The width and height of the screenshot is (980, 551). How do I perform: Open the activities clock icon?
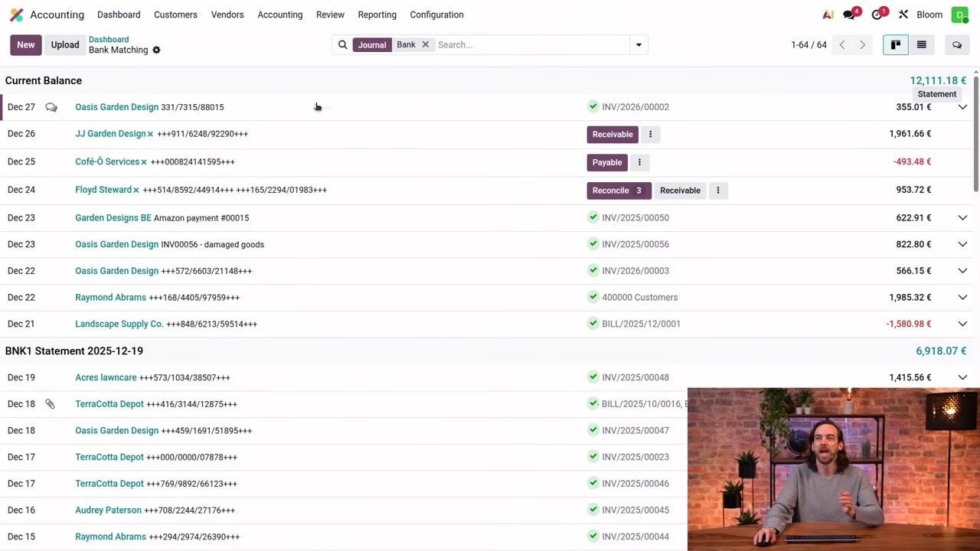tap(878, 15)
